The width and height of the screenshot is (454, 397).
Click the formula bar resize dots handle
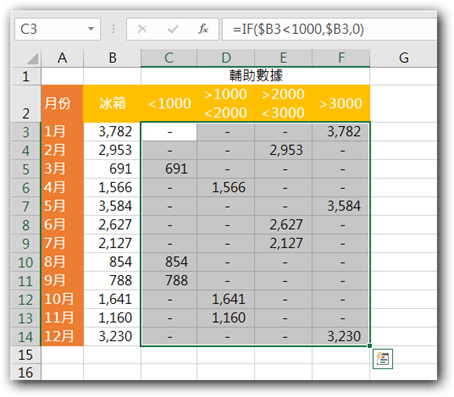(x=113, y=29)
